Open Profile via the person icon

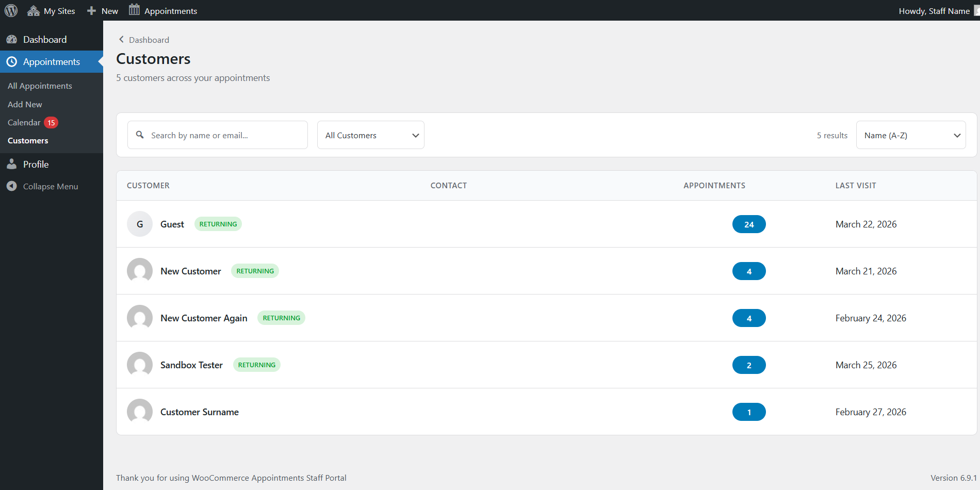pyautogui.click(x=12, y=164)
